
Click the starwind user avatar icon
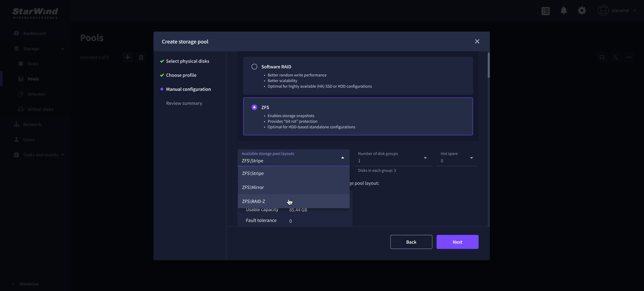603,11
